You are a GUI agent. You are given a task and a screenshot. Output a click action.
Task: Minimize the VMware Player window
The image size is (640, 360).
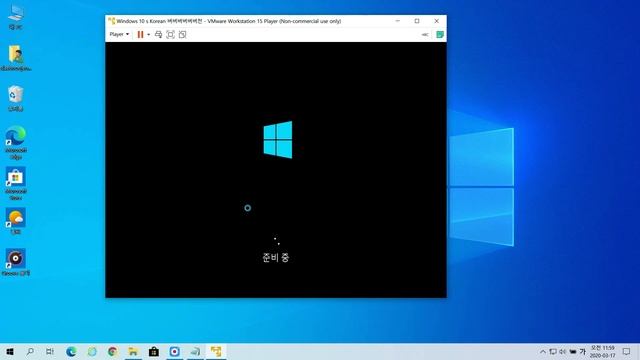pyautogui.click(x=398, y=21)
